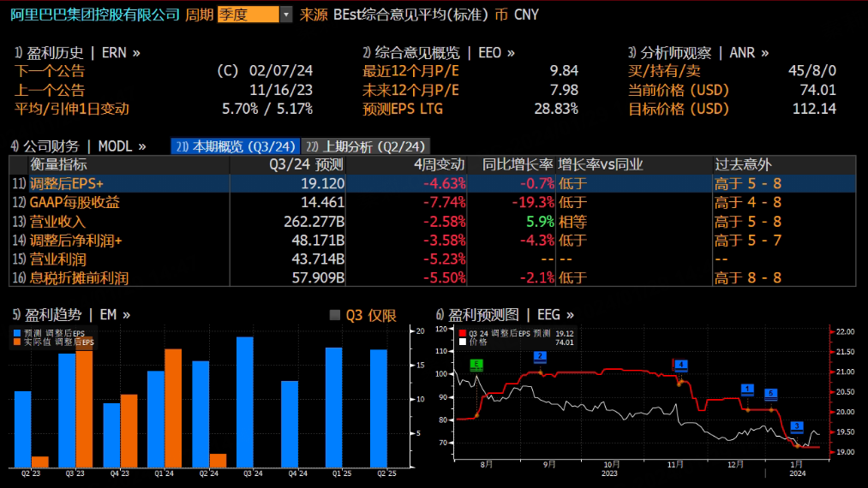Select the 营业收入 metric row
Image resolution: width=868 pixels, height=488 pixels.
[433, 222]
